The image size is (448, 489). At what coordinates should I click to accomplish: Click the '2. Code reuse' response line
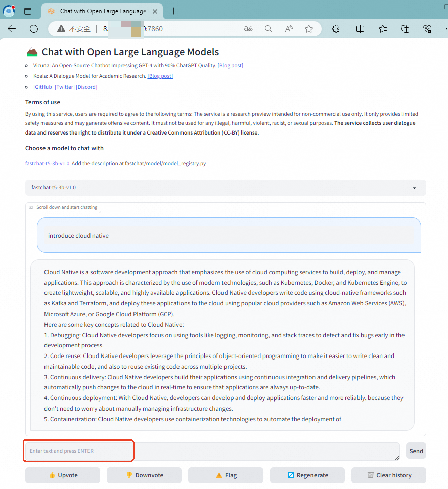tap(219, 361)
